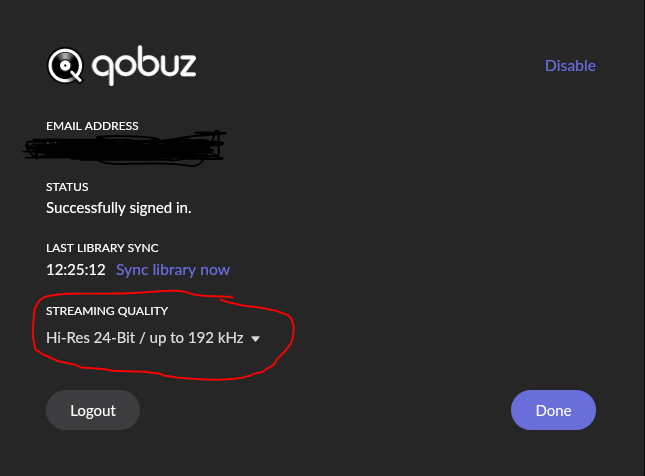Click the center dot of the vinyl logo
Screen dimensions: 645x476
point(65,66)
